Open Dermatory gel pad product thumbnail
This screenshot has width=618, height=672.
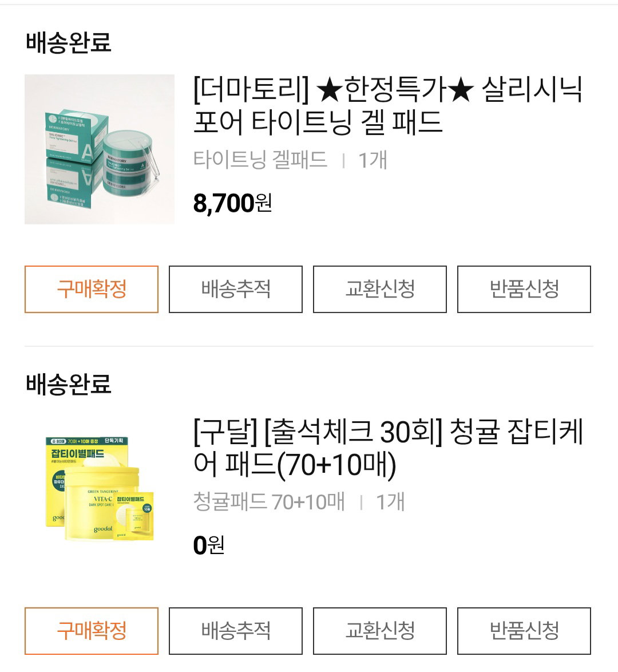(x=100, y=149)
